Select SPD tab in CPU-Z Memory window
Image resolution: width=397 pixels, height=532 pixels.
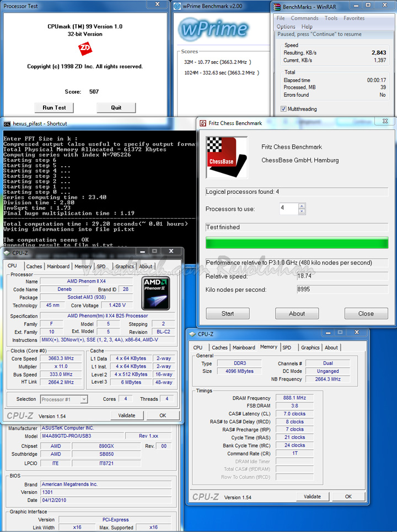[287, 348]
